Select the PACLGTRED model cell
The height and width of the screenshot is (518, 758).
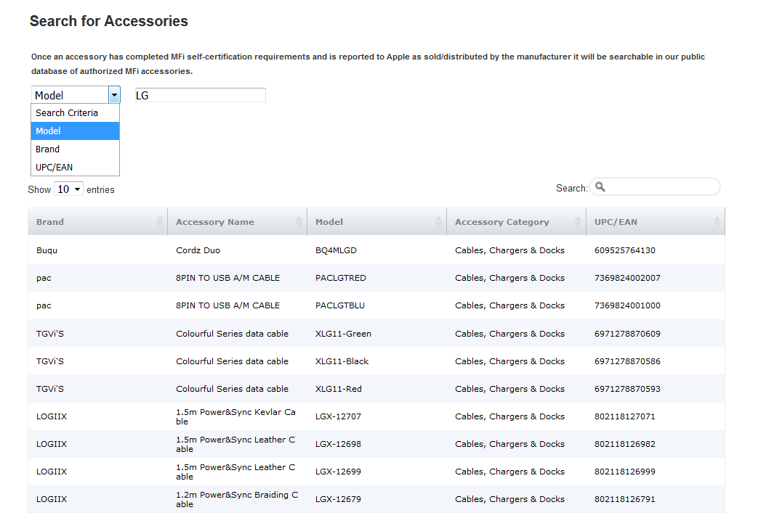(x=341, y=278)
